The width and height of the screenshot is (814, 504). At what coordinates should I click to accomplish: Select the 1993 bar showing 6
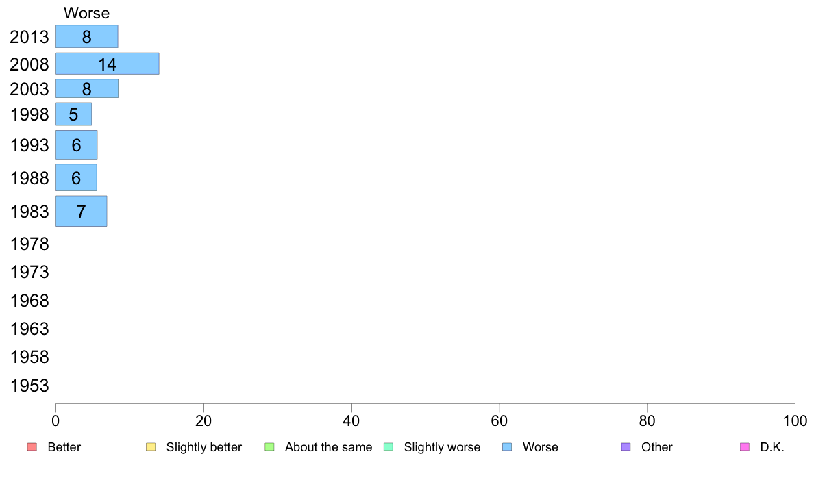tap(76, 144)
